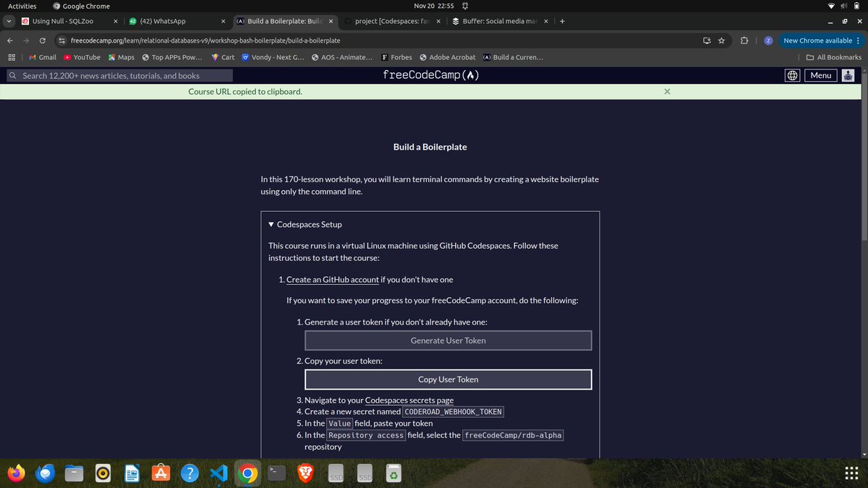Screen dimensions: 868x488
Task: Switch to Using Null - SQLZoo tab
Action: pos(69,21)
